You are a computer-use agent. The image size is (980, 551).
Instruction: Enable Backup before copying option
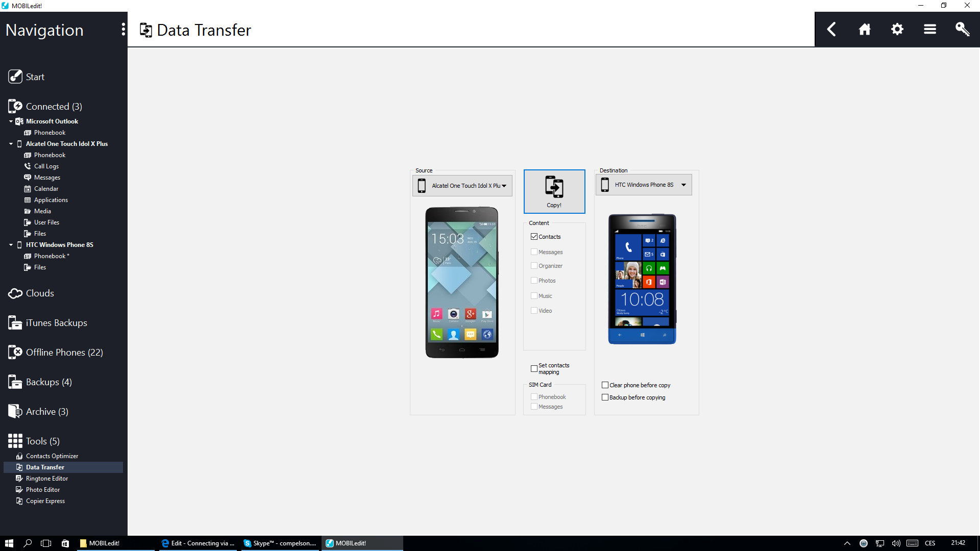(605, 397)
